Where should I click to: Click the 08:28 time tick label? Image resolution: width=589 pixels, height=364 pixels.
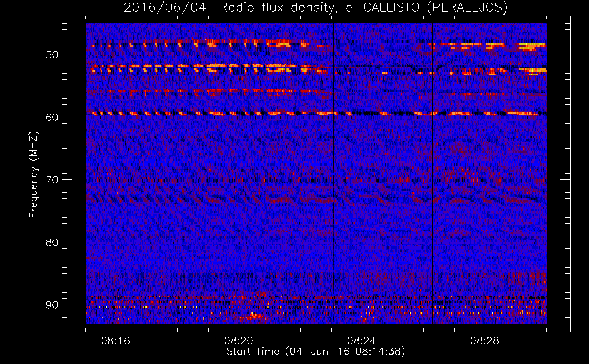485,341
